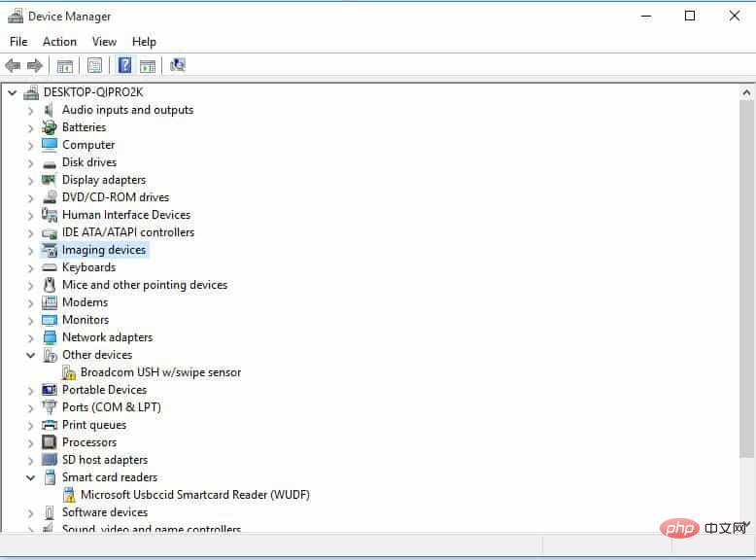Image resolution: width=756 pixels, height=560 pixels.
Task: Select the DESKTOP-QIPRO2K label
Action: pyautogui.click(x=93, y=91)
